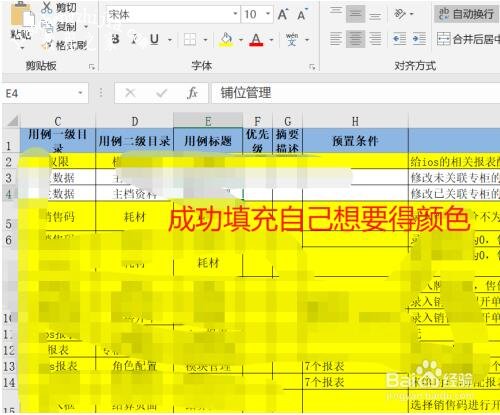Click formula bar text 铺位管理
The image size is (500, 415).
point(246,93)
